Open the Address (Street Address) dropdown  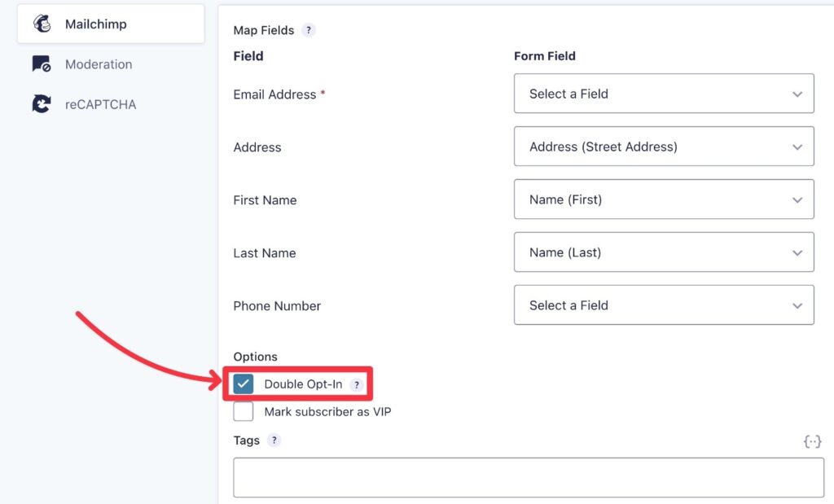coord(664,147)
